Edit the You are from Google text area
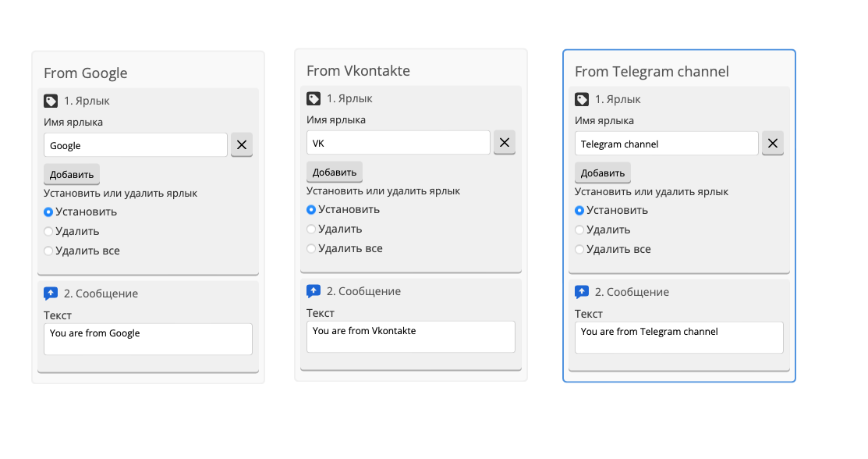 coord(148,339)
